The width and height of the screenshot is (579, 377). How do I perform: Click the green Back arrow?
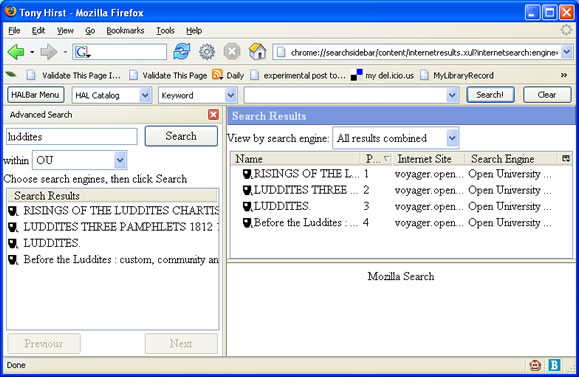coord(16,52)
